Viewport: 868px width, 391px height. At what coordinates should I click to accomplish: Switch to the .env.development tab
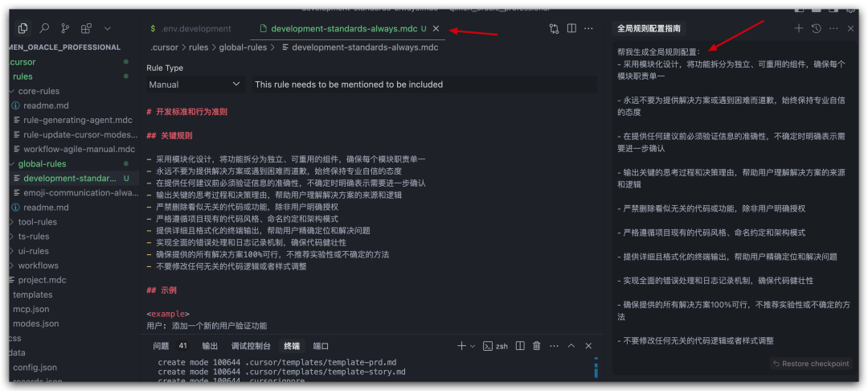(190, 29)
